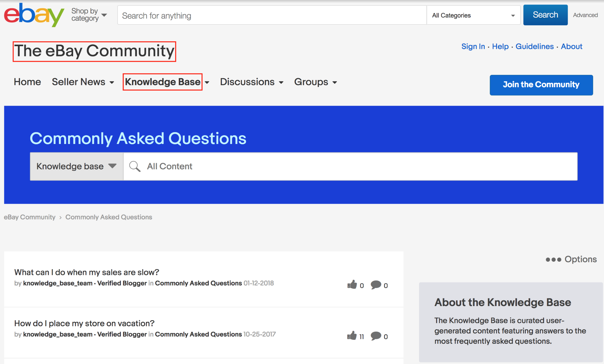Open 'How do I place my store on vacation?'
This screenshot has width=604, height=364.
[84, 323]
